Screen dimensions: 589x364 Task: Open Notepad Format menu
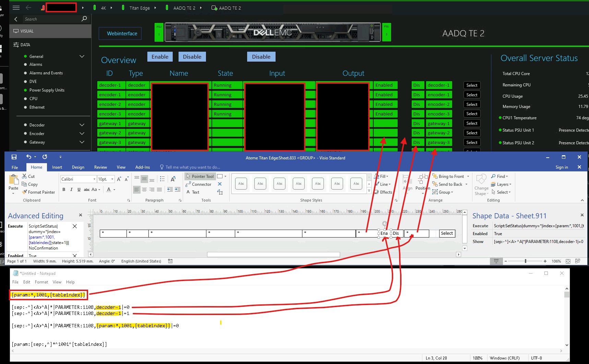[x=41, y=282]
